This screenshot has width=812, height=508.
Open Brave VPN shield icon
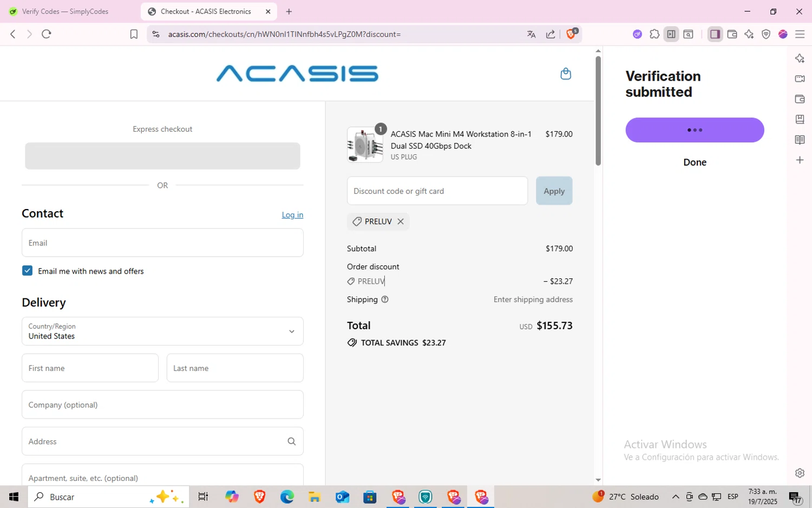pos(766,34)
